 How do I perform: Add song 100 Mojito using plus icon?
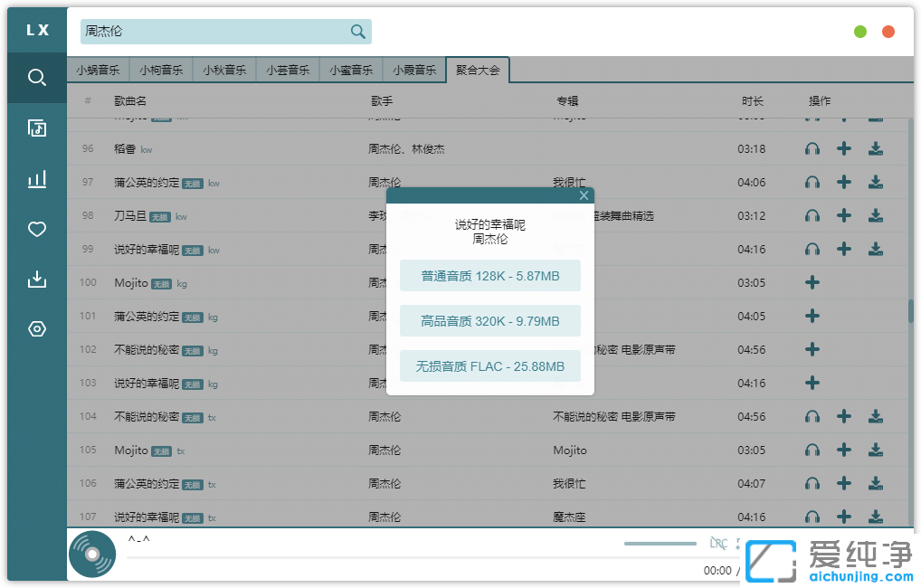(812, 282)
